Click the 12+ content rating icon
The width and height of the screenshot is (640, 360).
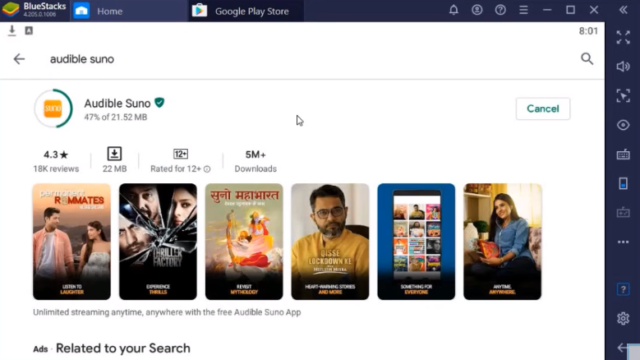coord(180,154)
